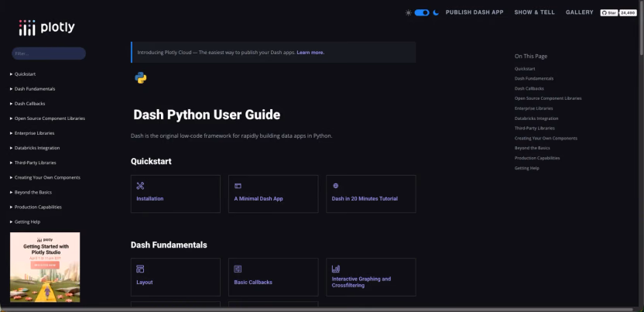
Task: Expand Open Source Component Libraries sidebar item
Action: point(47,118)
